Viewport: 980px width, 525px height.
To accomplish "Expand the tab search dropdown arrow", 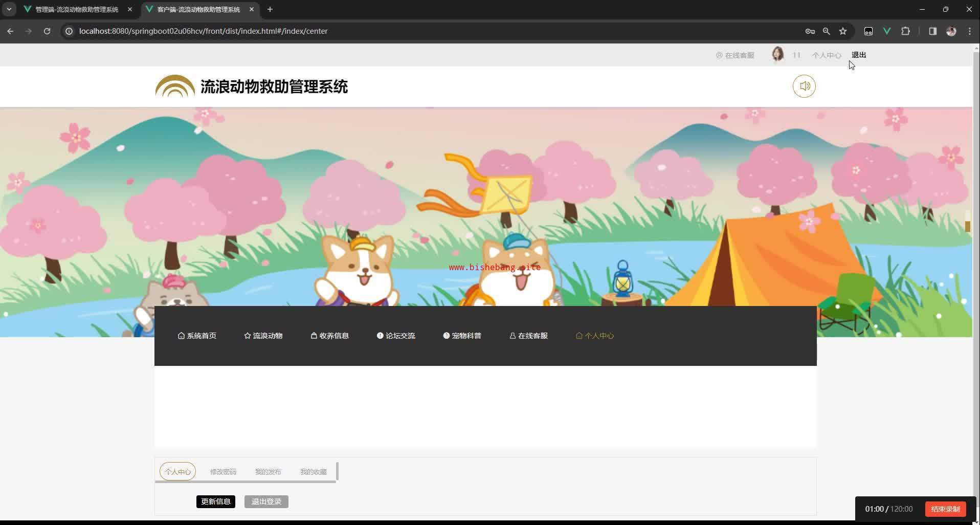I will (9, 9).
